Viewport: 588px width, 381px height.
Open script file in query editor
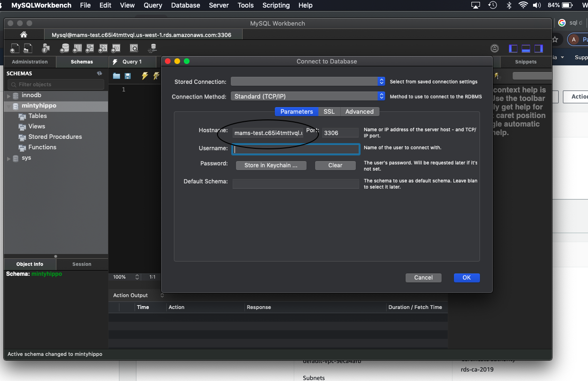117,76
